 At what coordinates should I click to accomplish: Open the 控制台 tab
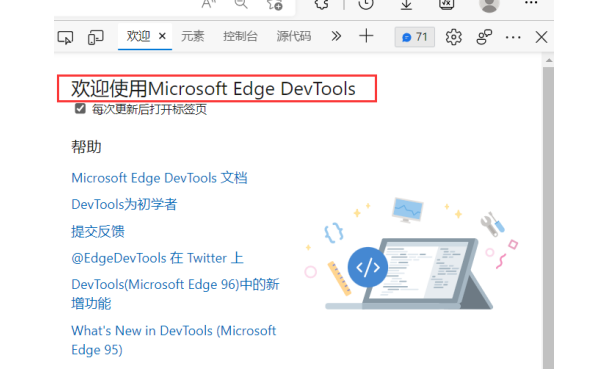pos(240,36)
